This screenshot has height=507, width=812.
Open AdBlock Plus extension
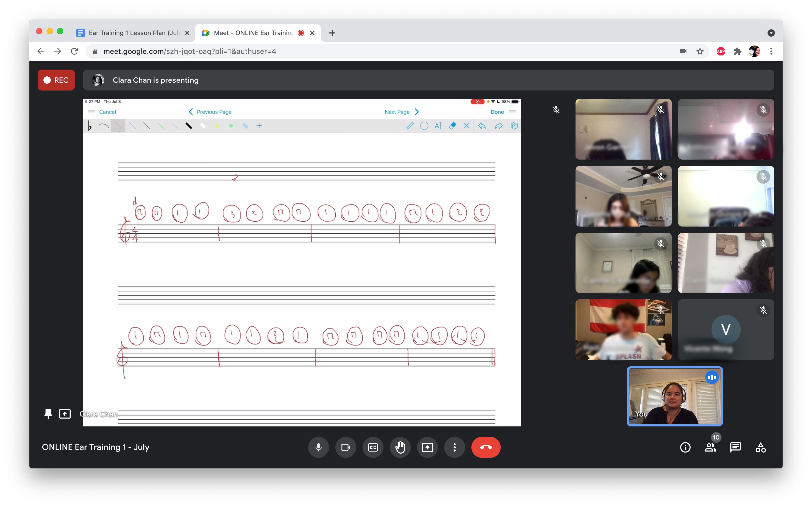(x=721, y=51)
